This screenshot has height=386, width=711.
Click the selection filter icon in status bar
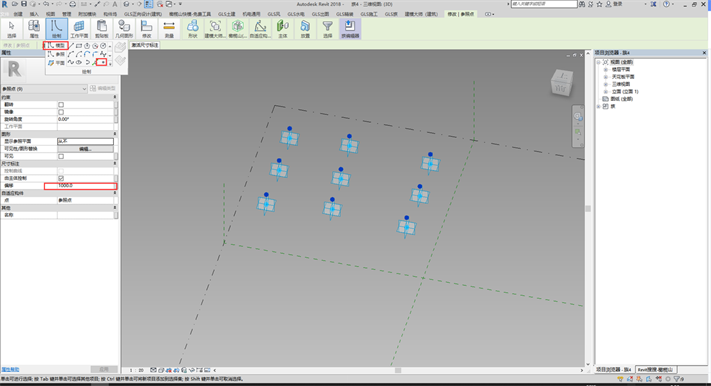click(x=677, y=379)
